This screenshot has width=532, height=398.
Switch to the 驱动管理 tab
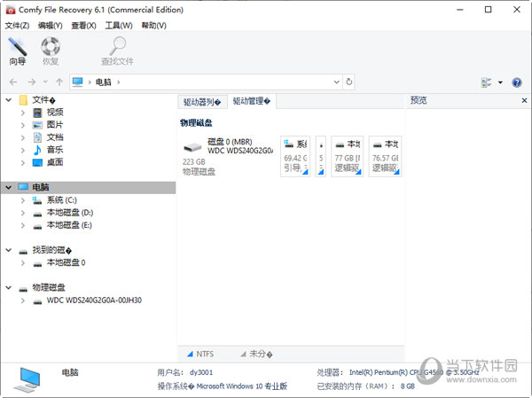[x=252, y=101]
